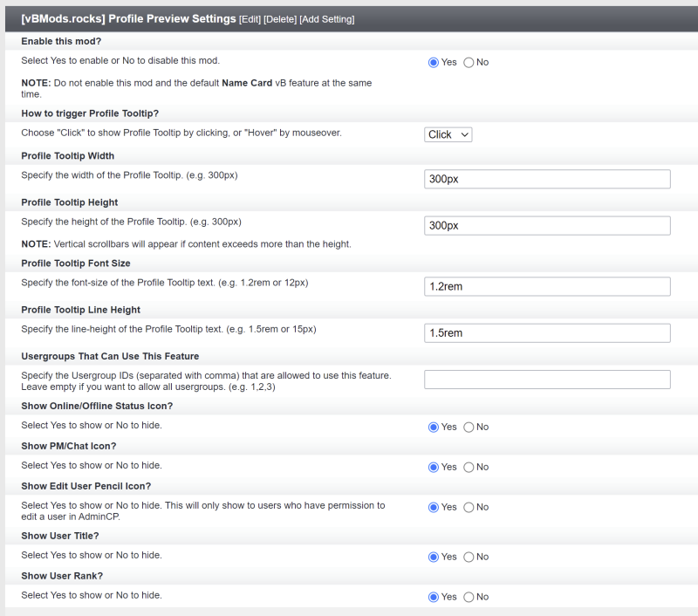Focus the Font Size field showing 1.2rem
698x616 pixels.
click(547, 287)
